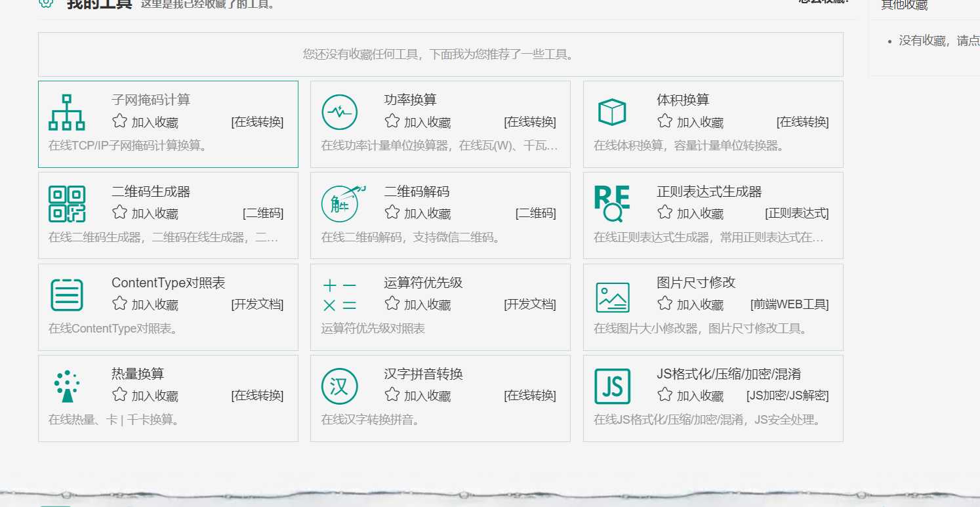Star JS格式化 tool to add to favorites
The height and width of the screenshot is (507, 980).
click(665, 394)
